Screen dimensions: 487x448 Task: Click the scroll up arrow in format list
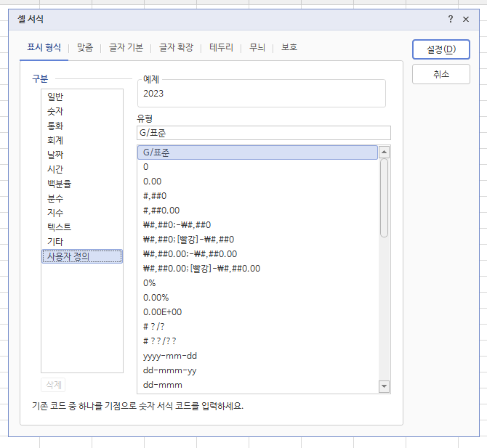(385, 152)
